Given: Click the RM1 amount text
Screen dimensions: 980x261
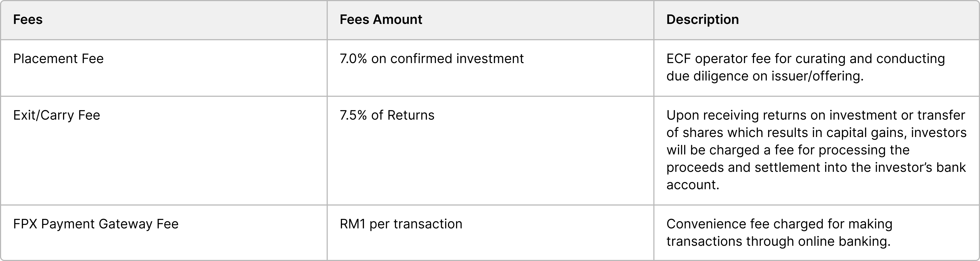Looking at the screenshot, I should coord(352,224).
